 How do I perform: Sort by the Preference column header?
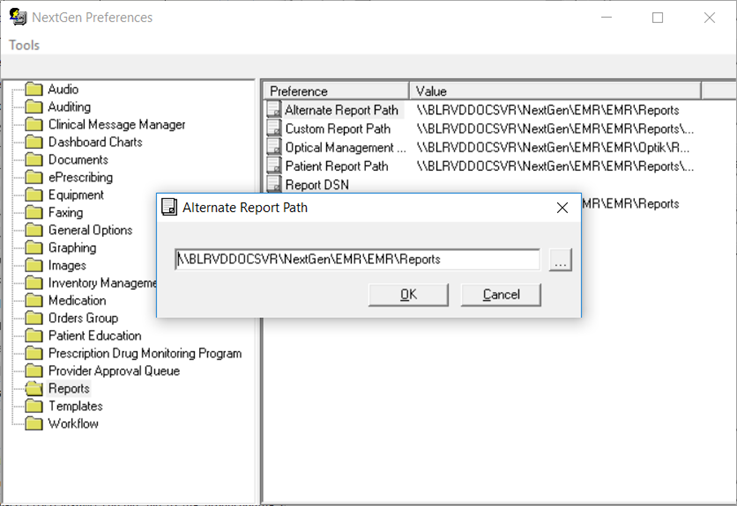pos(337,91)
